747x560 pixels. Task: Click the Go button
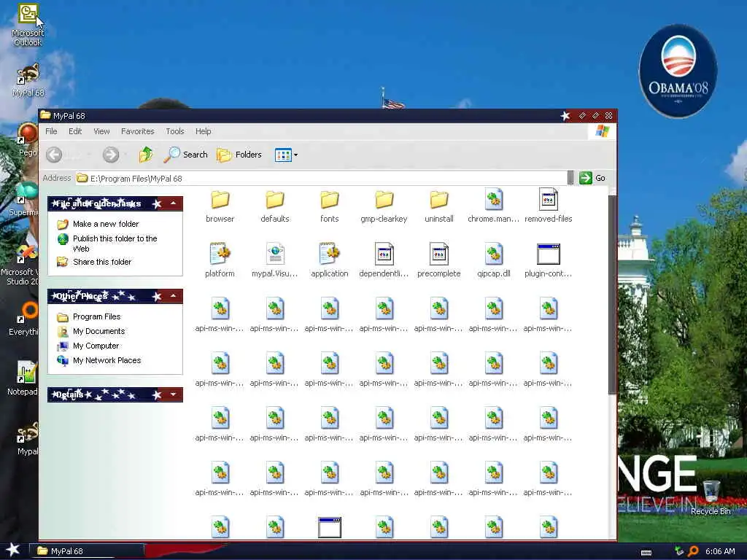pos(592,178)
